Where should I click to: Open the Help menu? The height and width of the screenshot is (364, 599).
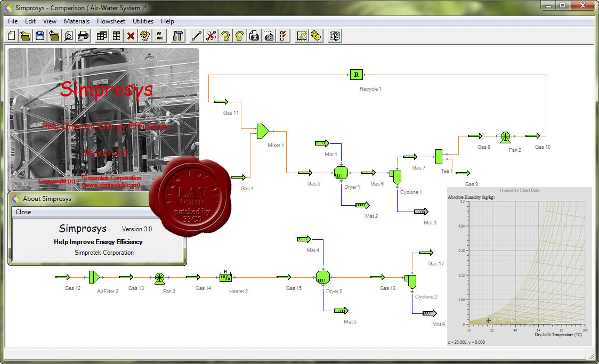(167, 21)
